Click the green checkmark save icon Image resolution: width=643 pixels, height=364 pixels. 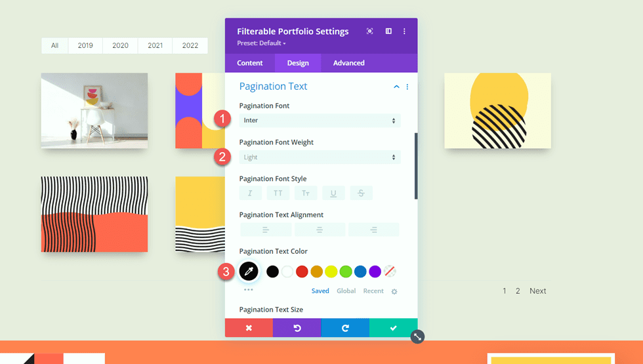coord(393,328)
